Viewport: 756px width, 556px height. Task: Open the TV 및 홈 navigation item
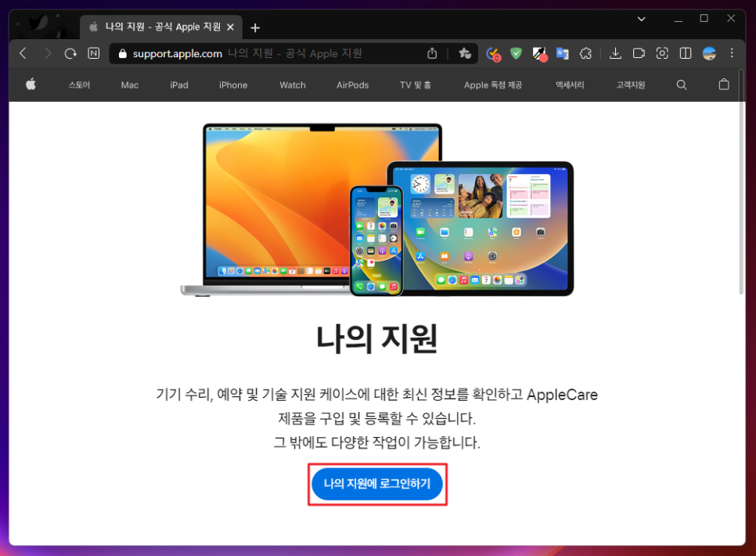415,85
